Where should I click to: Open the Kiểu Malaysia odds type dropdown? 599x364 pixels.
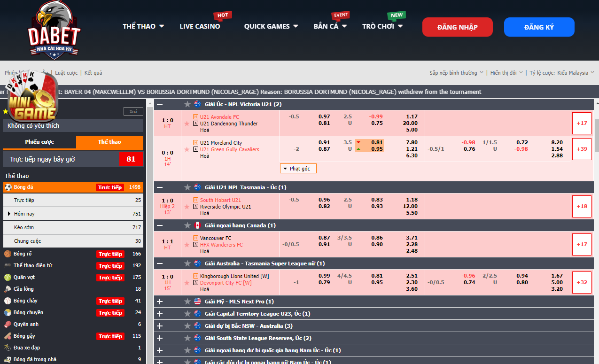[x=576, y=73]
